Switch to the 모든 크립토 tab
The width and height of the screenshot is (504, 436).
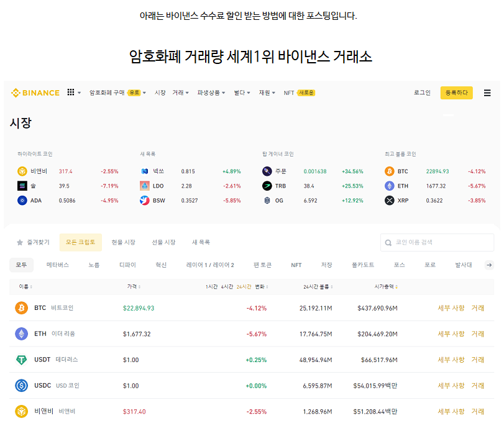81,242
